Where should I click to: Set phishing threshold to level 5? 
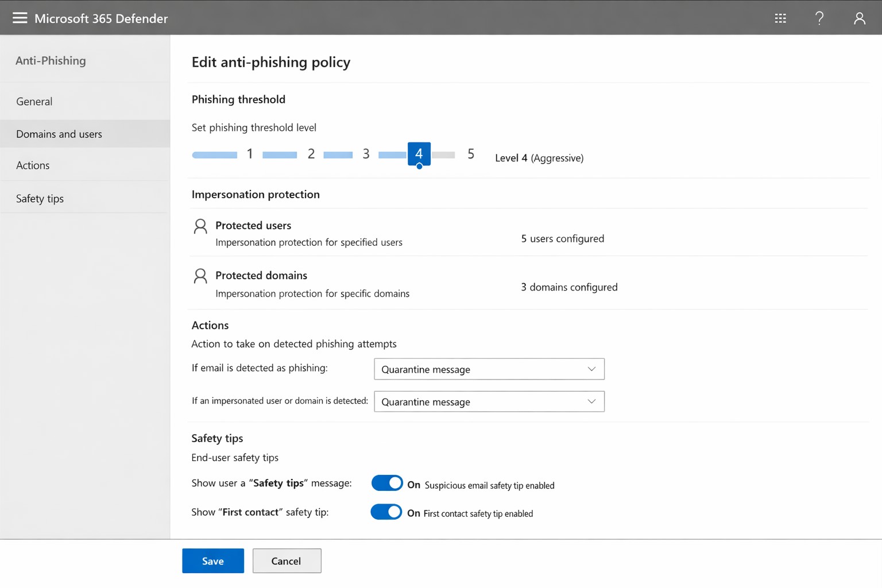pos(470,154)
